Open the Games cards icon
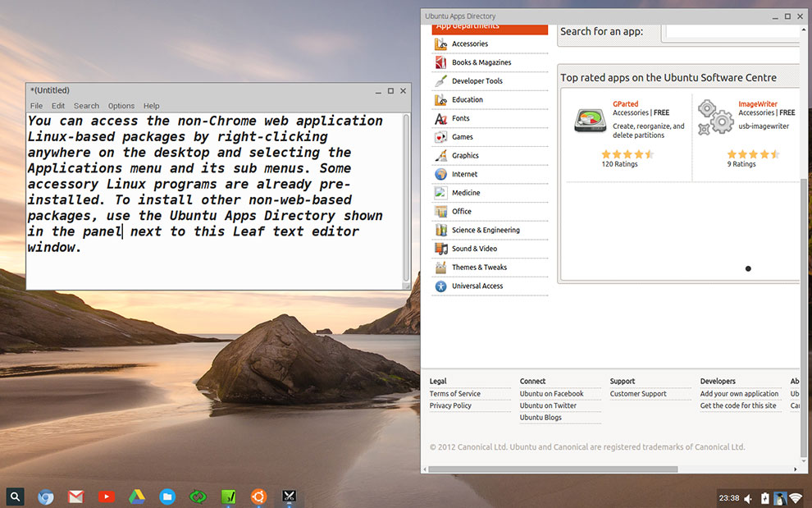 (440, 137)
